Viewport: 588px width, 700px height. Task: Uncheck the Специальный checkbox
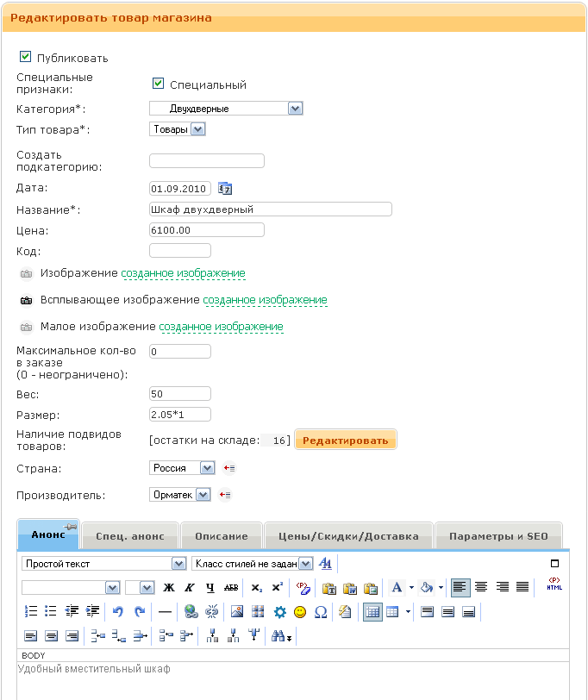(158, 84)
